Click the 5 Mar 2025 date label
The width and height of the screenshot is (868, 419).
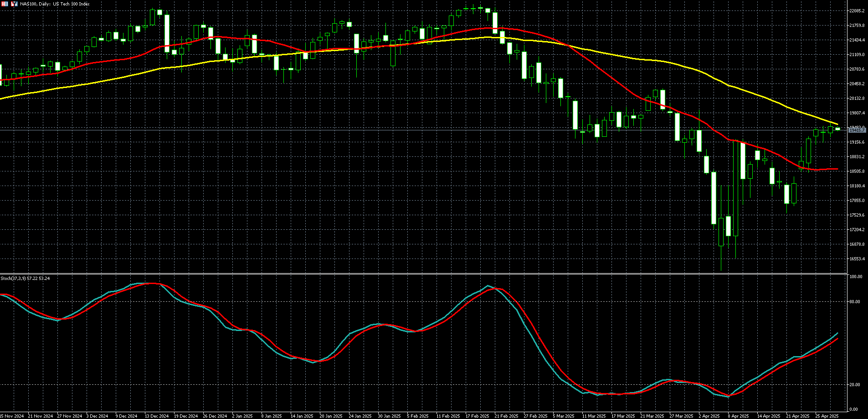click(564, 416)
